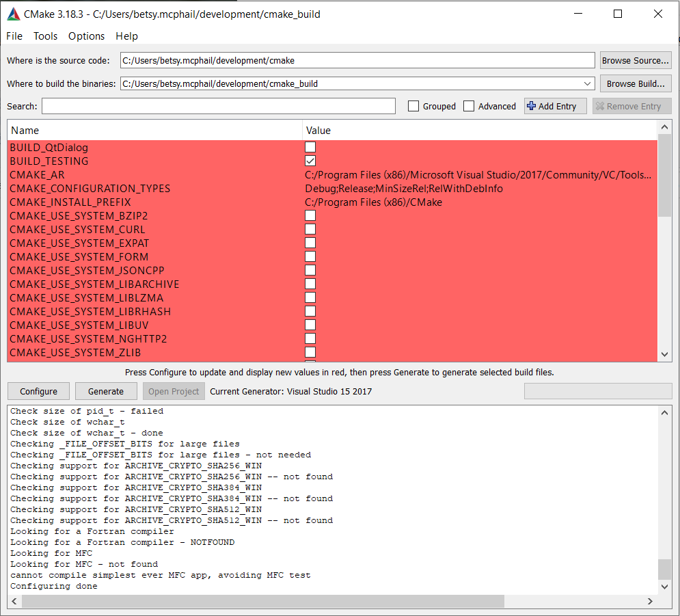Click output log scroll down arrow
The width and height of the screenshot is (680, 616).
coord(664,587)
